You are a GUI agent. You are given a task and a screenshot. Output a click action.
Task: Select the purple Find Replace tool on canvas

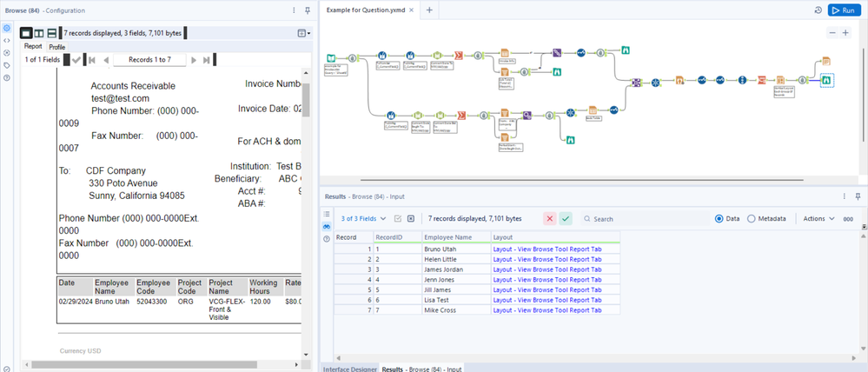coord(557,53)
